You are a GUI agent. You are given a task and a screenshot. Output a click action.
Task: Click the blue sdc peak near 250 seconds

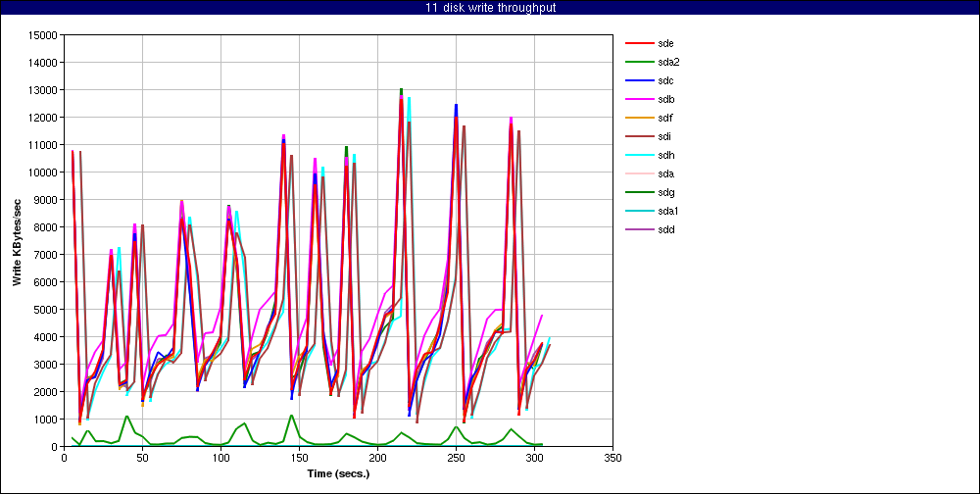(457, 106)
